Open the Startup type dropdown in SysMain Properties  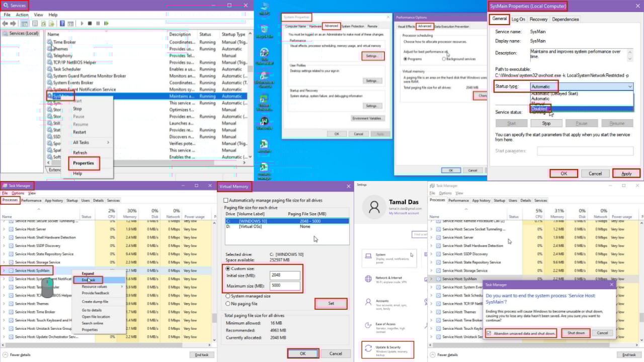[x=582, y=86]
